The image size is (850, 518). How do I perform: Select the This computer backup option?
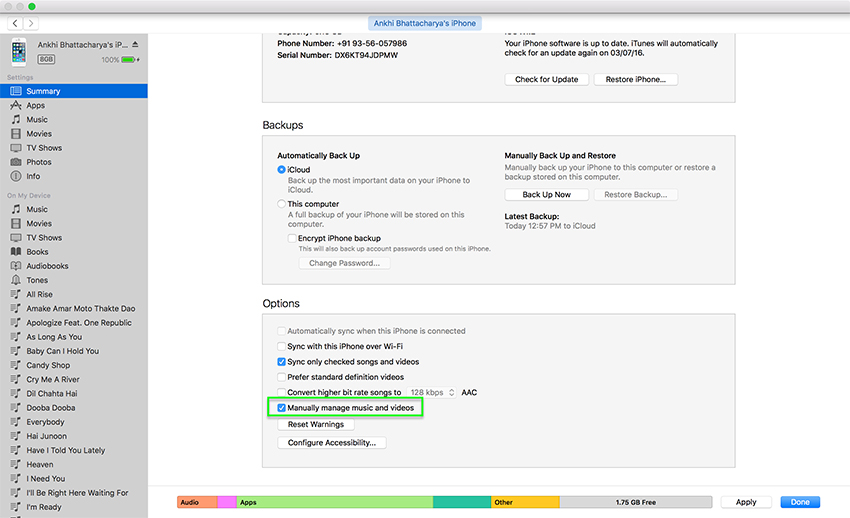pos(282,204)
